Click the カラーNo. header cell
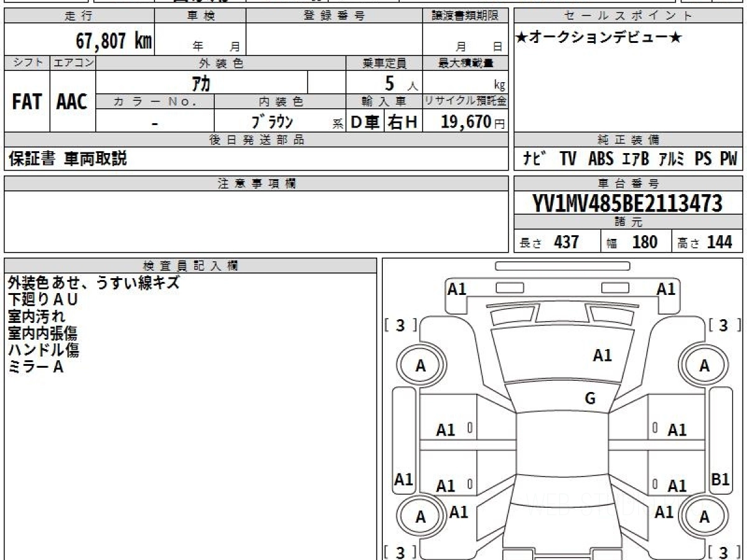This screenshot has height=560, width=747. tap(155, 101)
